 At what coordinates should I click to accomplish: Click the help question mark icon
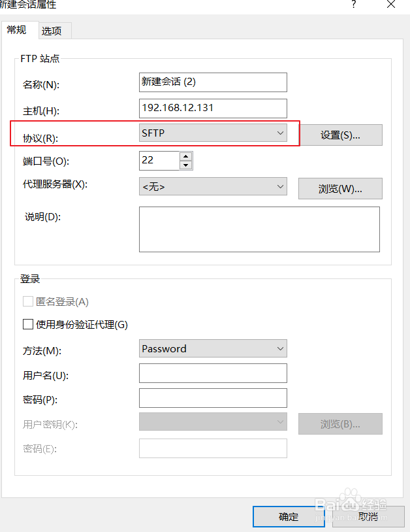pyautogui.click(x=354, y=5)
